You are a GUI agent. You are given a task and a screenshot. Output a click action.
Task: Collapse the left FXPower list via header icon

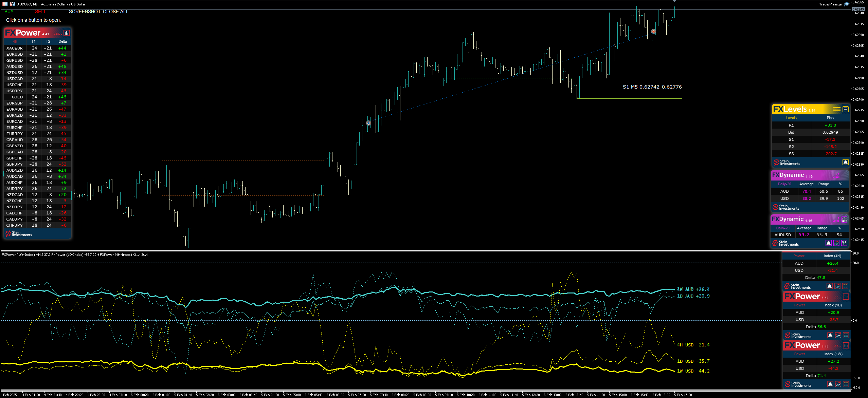(67, 33)
